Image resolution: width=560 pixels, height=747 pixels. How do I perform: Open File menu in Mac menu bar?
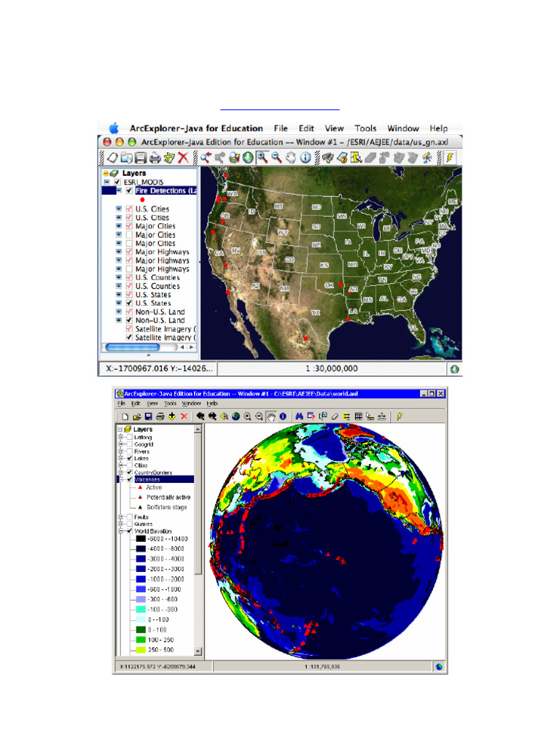(x=281, y=128)
